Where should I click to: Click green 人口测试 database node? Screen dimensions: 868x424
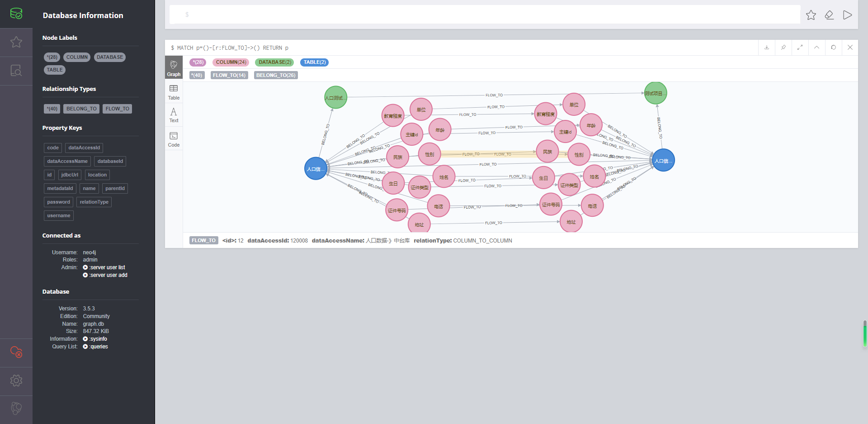pyautogui.click(x=335, y=97)
